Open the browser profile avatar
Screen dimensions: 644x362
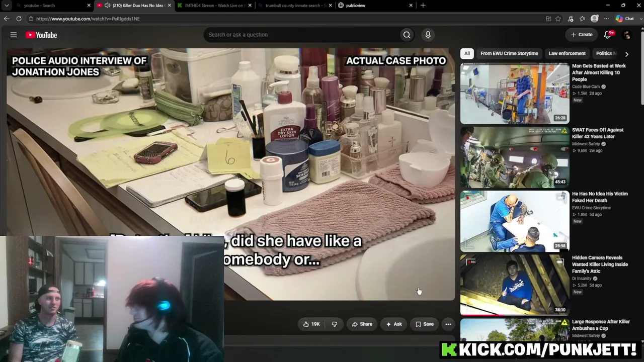[595, 19]
